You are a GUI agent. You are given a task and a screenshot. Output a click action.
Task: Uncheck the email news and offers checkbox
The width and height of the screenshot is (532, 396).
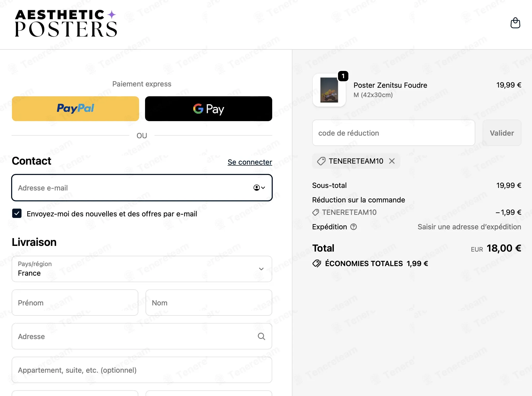[x=17, y=214]
